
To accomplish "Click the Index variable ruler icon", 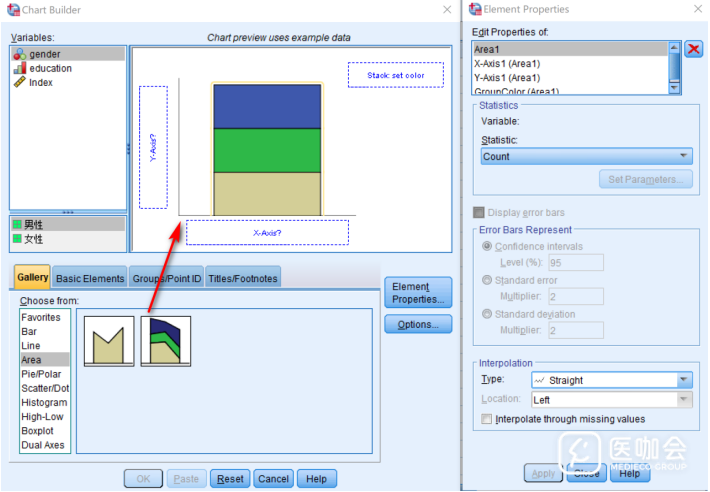I will click(x=19, y=82).
